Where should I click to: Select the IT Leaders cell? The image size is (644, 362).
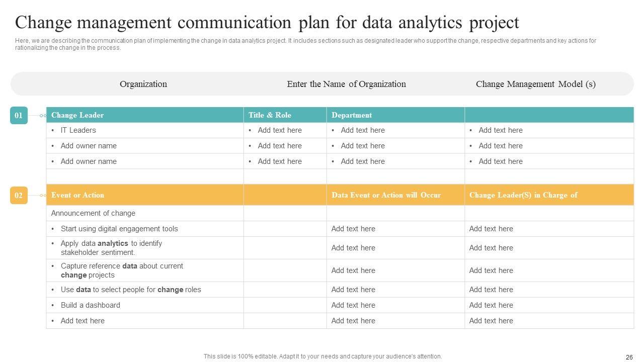click(x=78, y=130)
